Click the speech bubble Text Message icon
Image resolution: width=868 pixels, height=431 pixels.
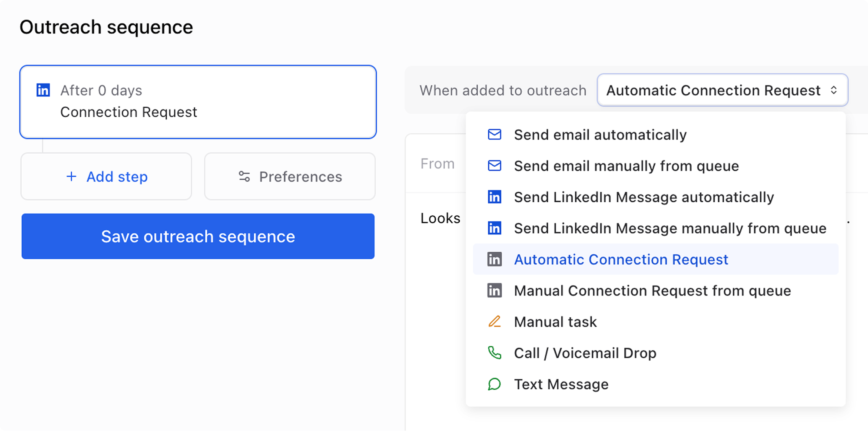494,384
